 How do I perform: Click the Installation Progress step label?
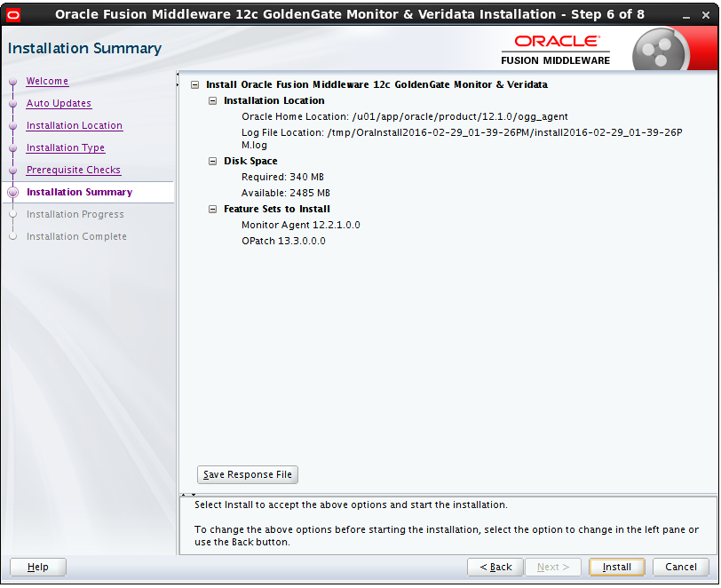click(x=75, y=214)
